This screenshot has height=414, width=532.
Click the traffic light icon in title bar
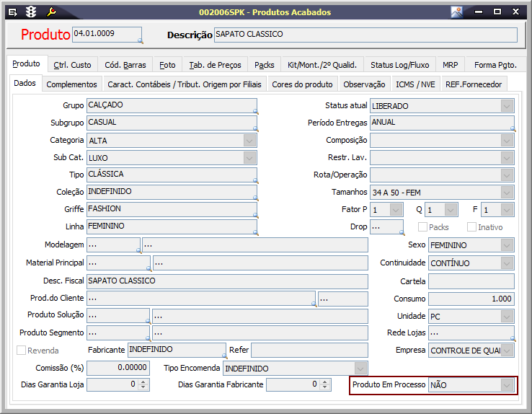(x=31, y=12)
